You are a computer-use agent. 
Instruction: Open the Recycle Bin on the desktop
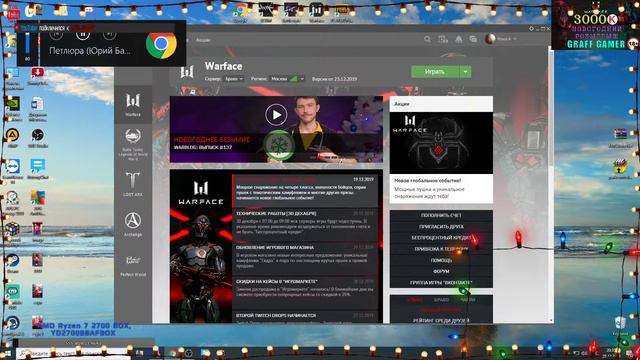(x=620, y=326)
